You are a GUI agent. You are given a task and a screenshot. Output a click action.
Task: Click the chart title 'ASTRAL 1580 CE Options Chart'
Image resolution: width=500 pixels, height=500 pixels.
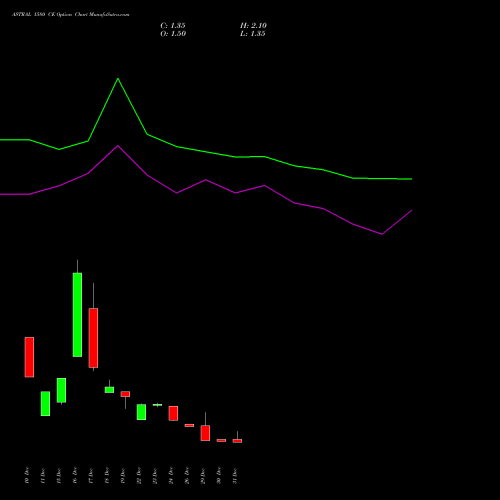(x=50, y=15)
